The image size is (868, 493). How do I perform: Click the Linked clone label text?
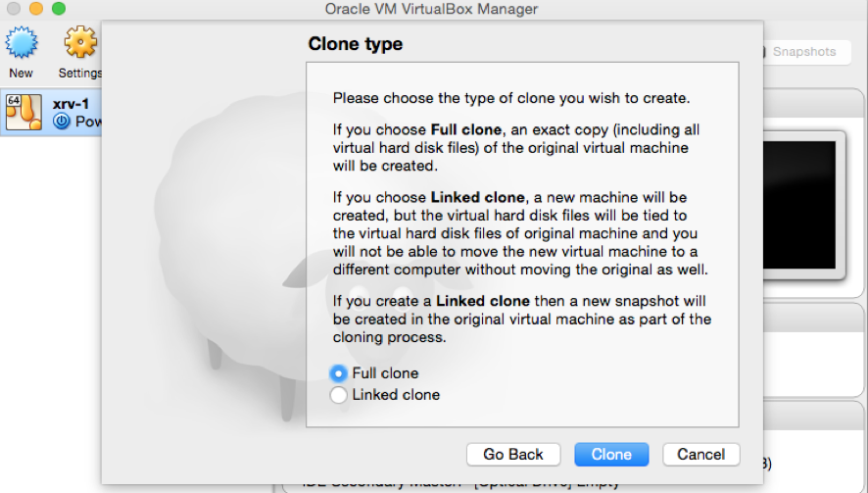tap(396, 395)
